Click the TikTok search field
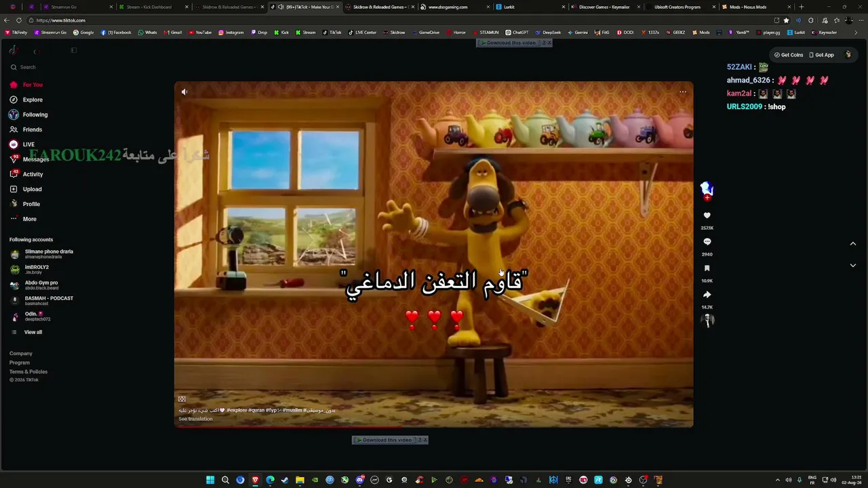The height and width of the screenshot is (488, 868). pyautogui.click(x=42, y=67)
